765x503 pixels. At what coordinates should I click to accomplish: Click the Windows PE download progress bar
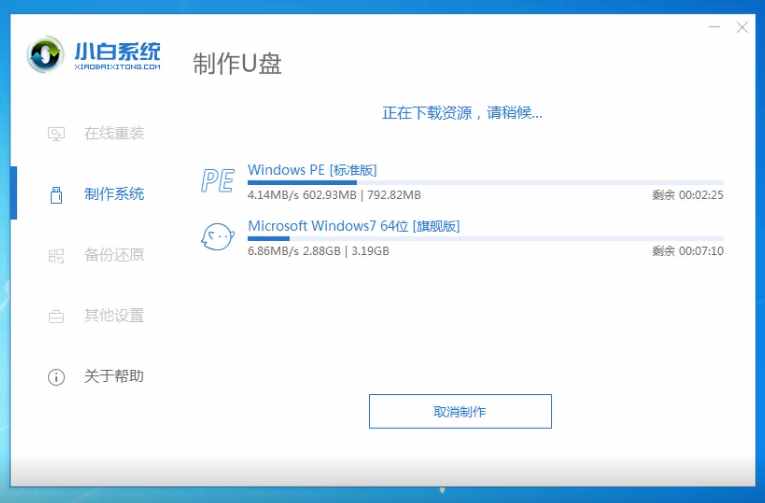pyautogui.click(x=485, y=182)
